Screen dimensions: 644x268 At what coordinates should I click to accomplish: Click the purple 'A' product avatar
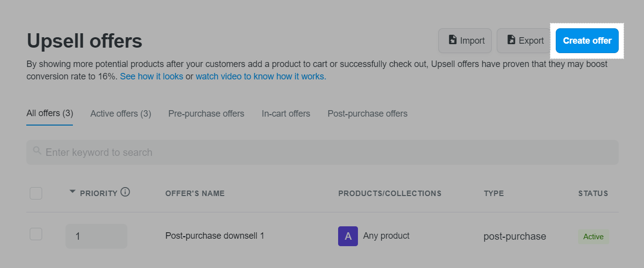[348, 236]
